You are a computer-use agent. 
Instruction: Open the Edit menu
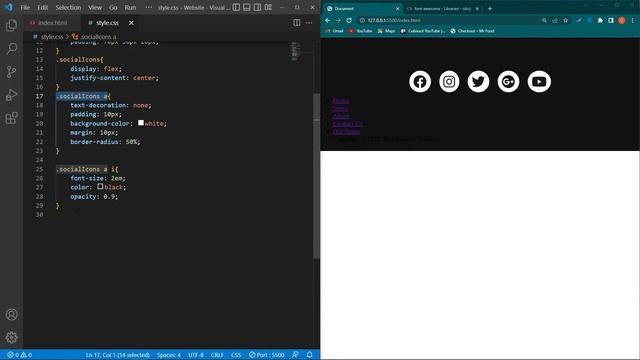[42, 7]
